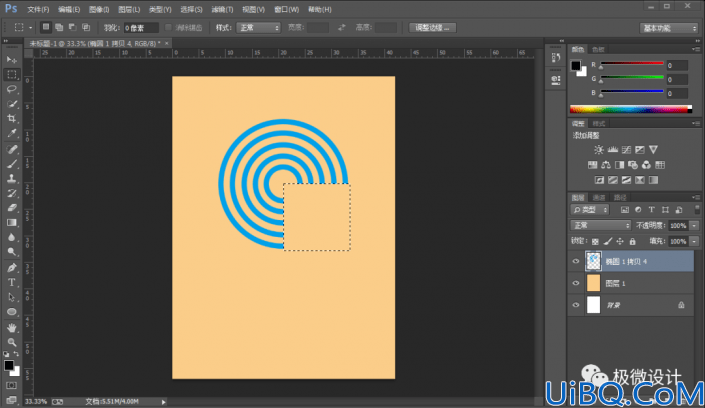Screen dimensions: 705x408
Task: Click Intersect with Selection mode button
Action: click(x=86, y=27)
